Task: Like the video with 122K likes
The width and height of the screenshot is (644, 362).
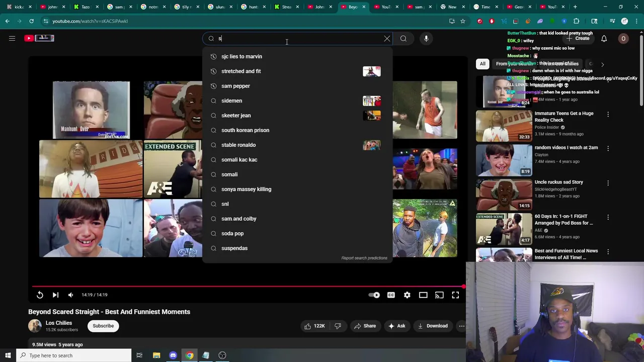Action: 314,326
